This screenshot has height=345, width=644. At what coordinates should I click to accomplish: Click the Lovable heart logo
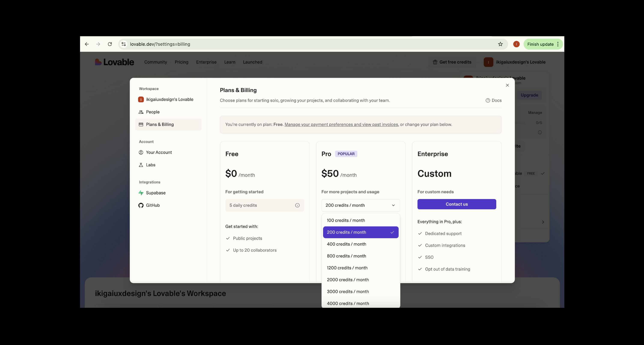pos(98,62)
